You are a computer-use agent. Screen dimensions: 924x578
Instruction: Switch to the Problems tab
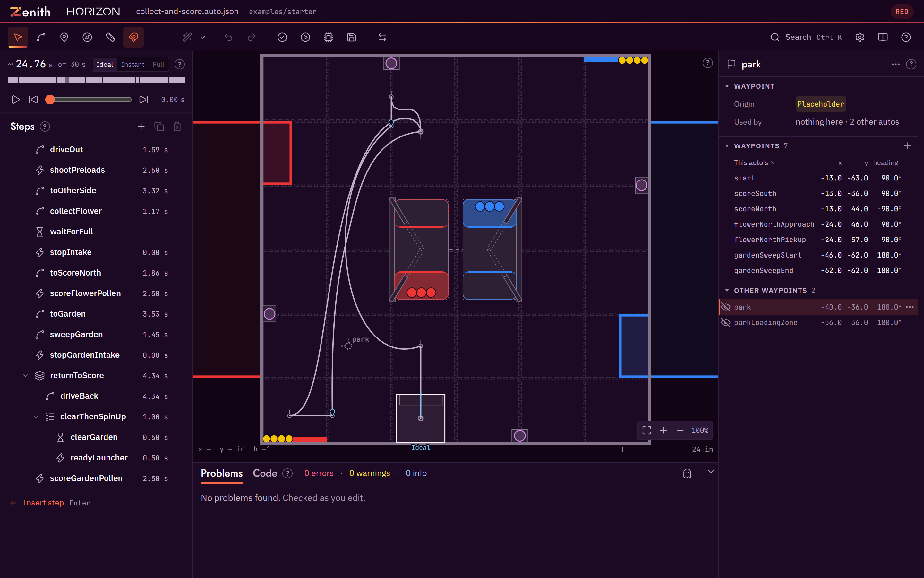pos(221,473)
